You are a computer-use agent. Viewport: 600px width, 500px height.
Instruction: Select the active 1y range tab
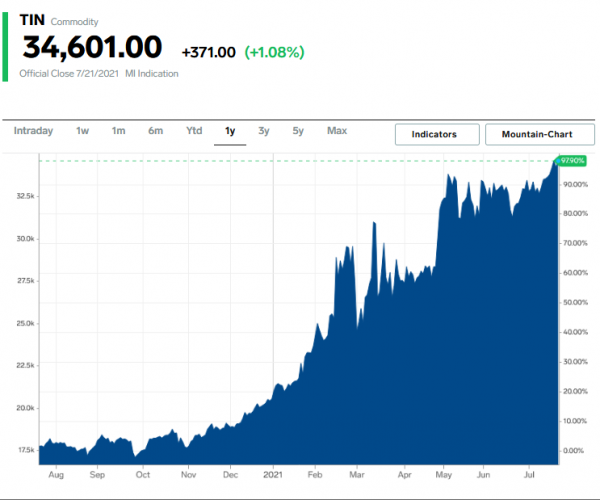tap(230, 131)
